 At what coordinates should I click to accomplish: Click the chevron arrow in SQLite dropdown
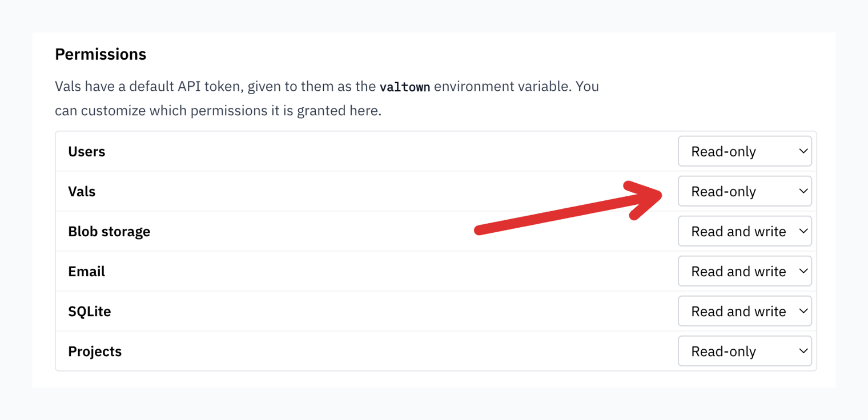click(803, 311)
